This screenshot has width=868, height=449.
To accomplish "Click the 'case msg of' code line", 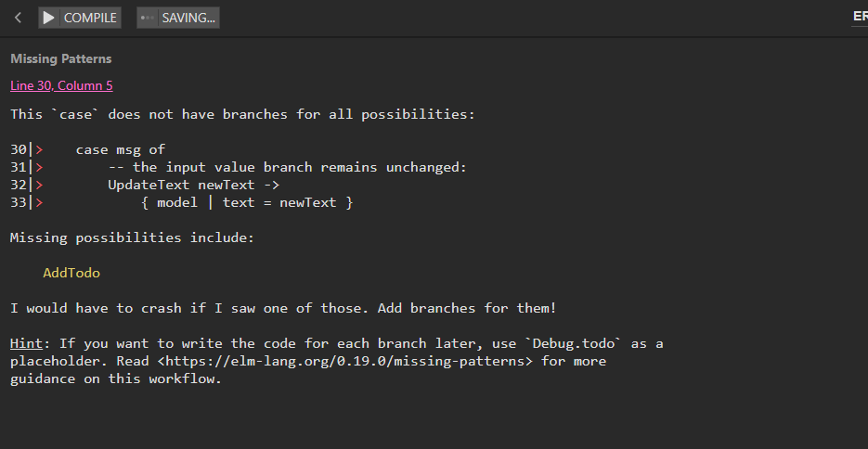I will pyautogui.click(x=121, y=149).
